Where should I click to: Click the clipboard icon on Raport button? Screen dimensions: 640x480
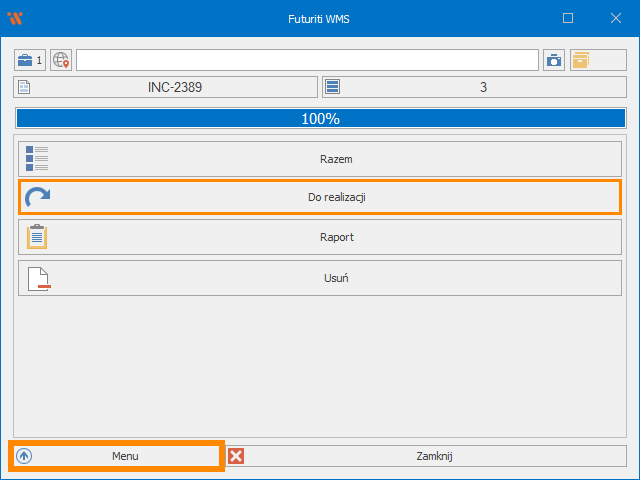[x=37, y=237]
